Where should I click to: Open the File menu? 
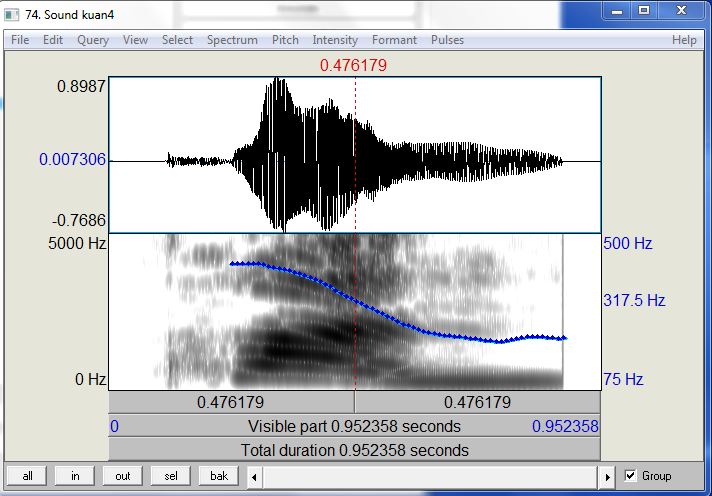[20, 40]
